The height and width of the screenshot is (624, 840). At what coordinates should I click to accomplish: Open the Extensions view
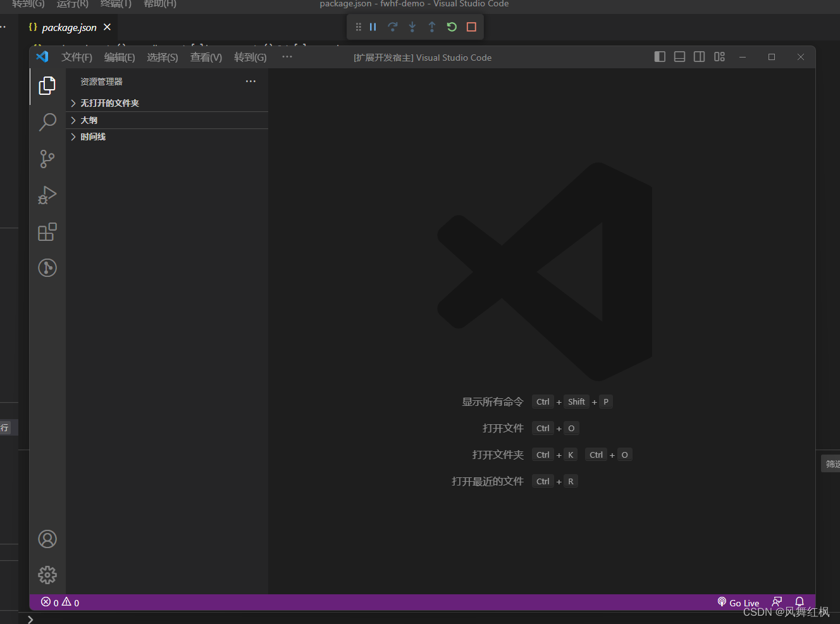[47, 231]
